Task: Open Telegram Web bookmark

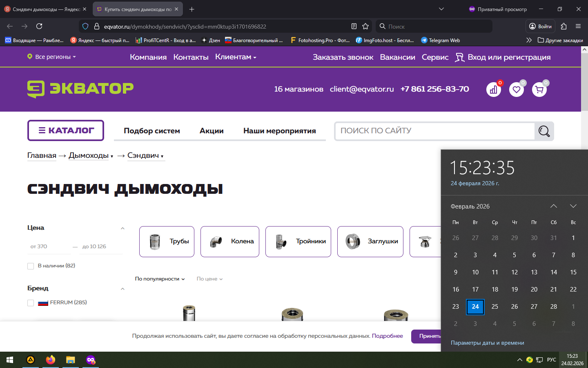Action: (440, 40)
